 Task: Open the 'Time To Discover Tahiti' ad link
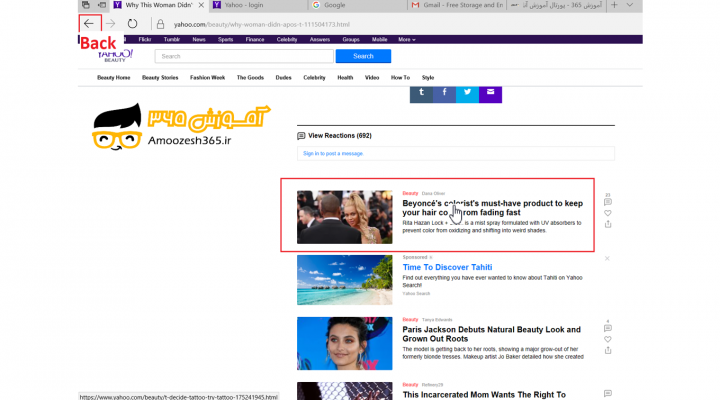447,267
